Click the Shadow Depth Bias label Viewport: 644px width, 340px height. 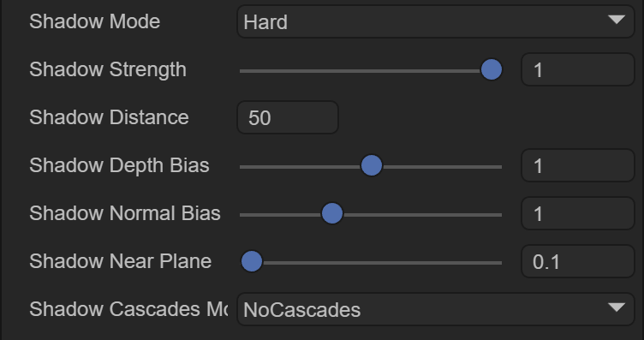pyautogui.click(x=119, y=165)
